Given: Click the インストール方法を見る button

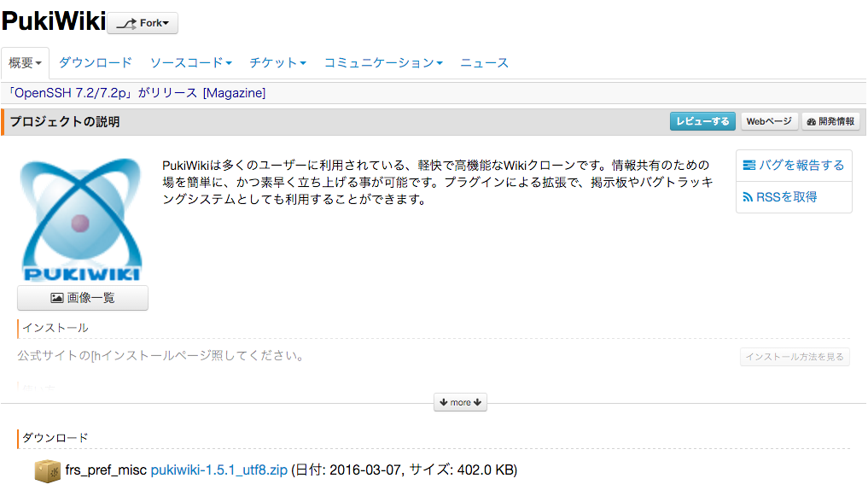Looking at the screenshot, I should click(x=795, y=357).
